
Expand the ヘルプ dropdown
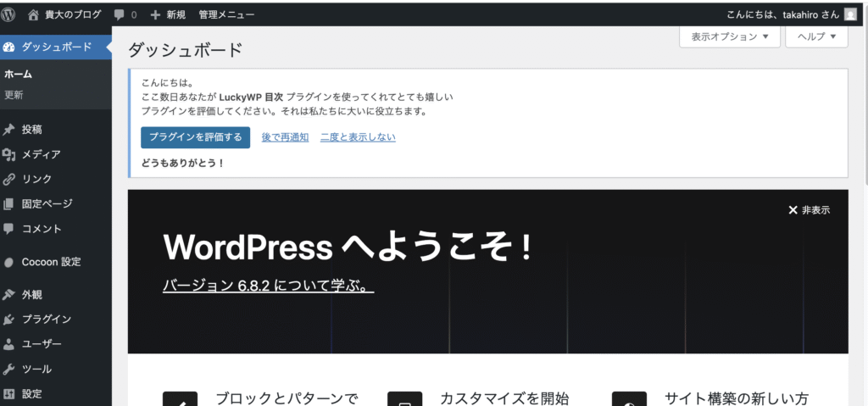[816, 36]
